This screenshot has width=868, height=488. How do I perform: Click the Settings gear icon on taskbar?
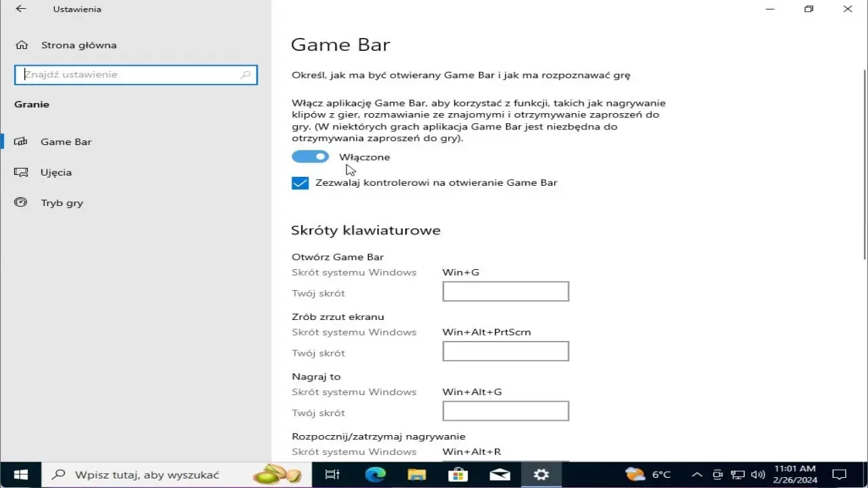coord(540,474)
